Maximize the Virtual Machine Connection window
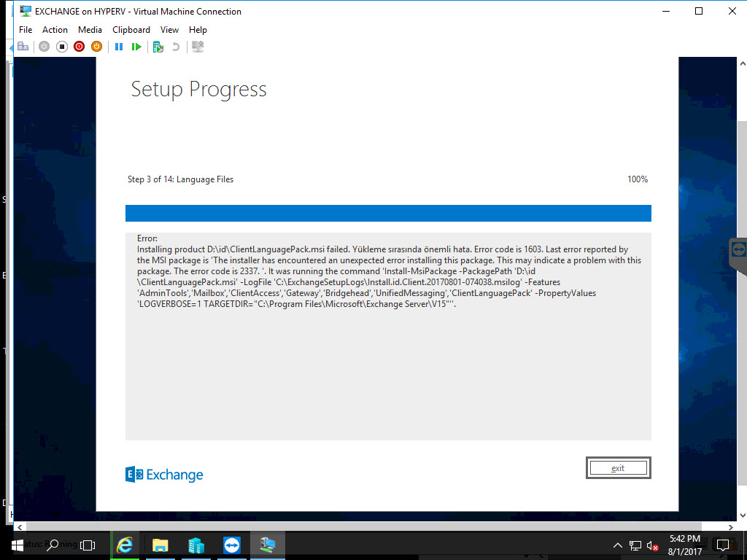This screenshot has height=560, width=747. coord(699,11)
